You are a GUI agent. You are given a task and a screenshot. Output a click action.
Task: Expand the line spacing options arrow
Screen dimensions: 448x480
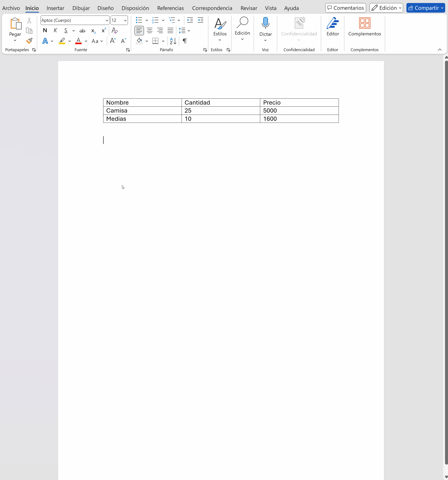tap(189, 31)
